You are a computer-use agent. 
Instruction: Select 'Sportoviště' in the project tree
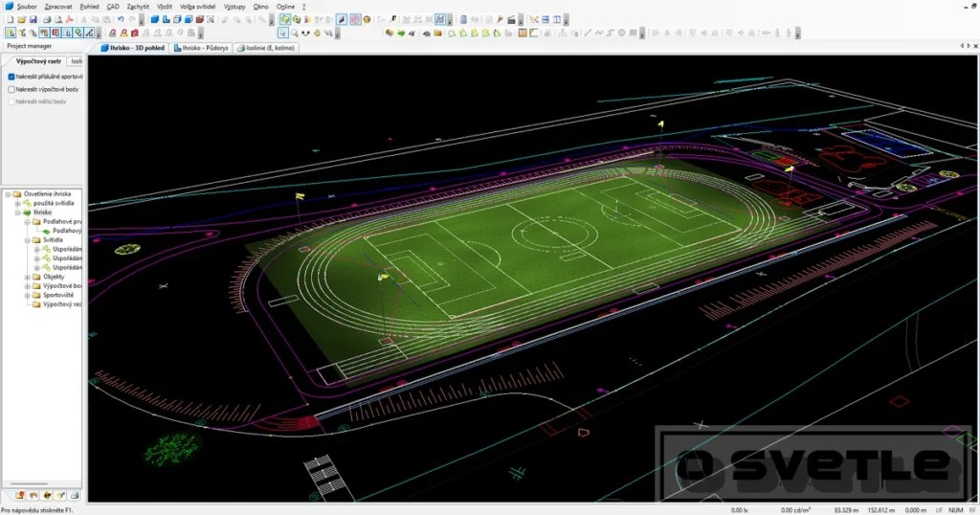(x=58, y=295)
